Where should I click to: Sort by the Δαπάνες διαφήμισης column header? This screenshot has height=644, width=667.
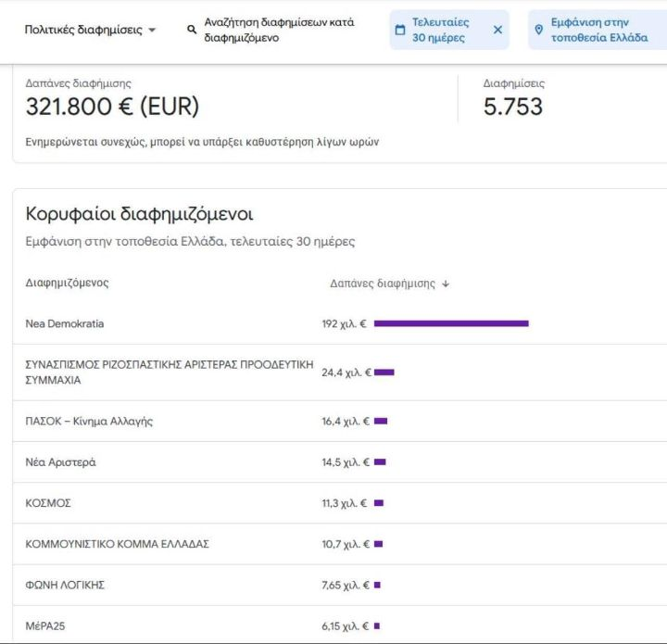[383, 284]
